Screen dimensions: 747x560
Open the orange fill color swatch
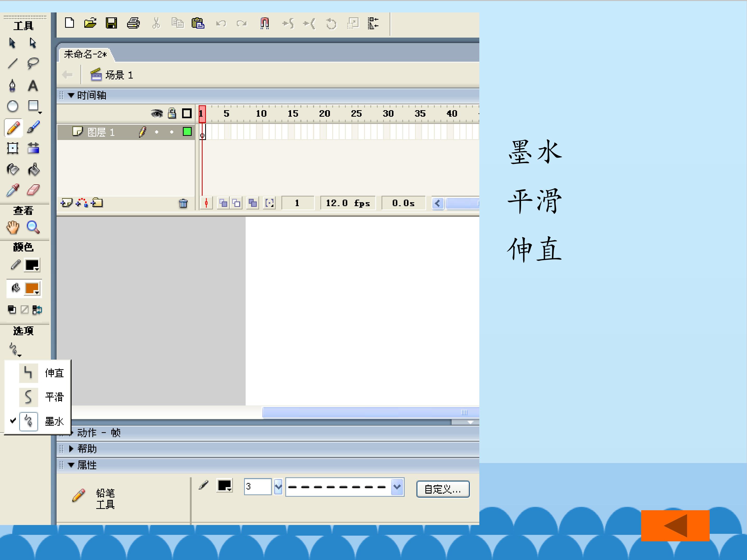32,289
